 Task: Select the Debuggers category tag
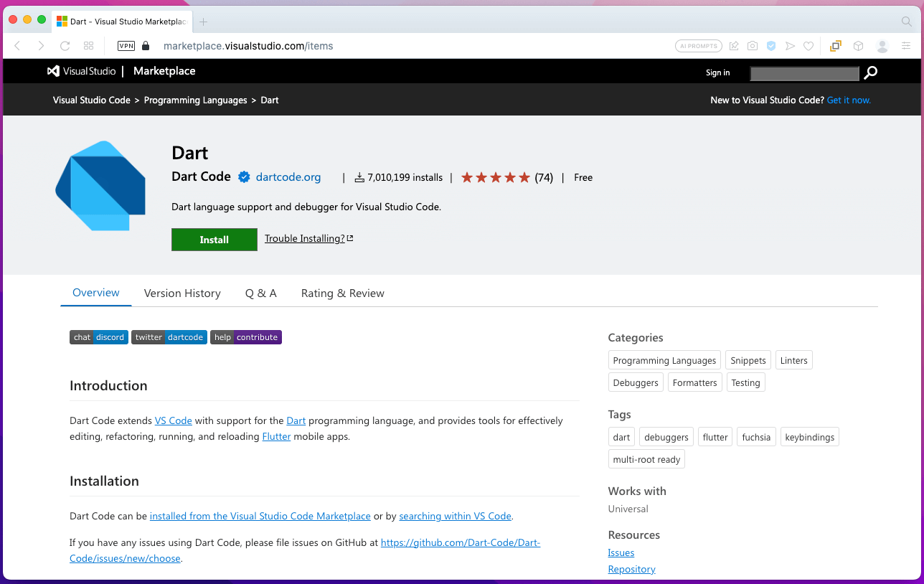tap(636, 383)
